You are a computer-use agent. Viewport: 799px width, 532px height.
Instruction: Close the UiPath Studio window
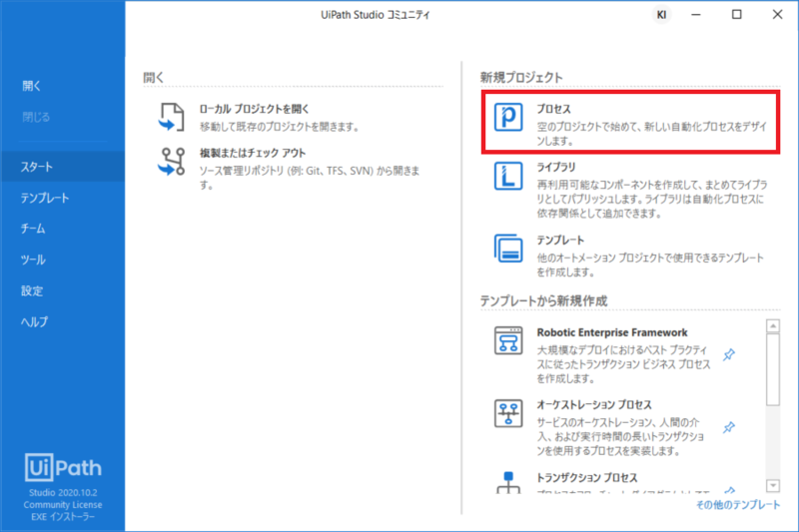pyautogui.click(x=777, y=15)
